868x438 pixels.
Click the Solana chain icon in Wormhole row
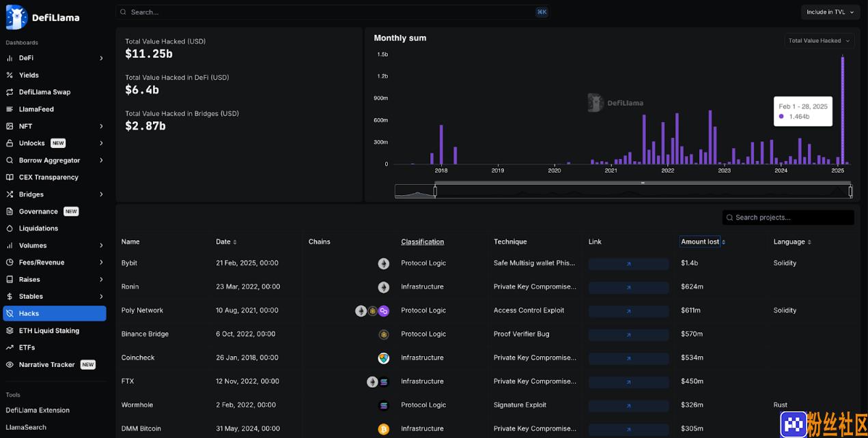pyautogui.click(x=384, y=405)
